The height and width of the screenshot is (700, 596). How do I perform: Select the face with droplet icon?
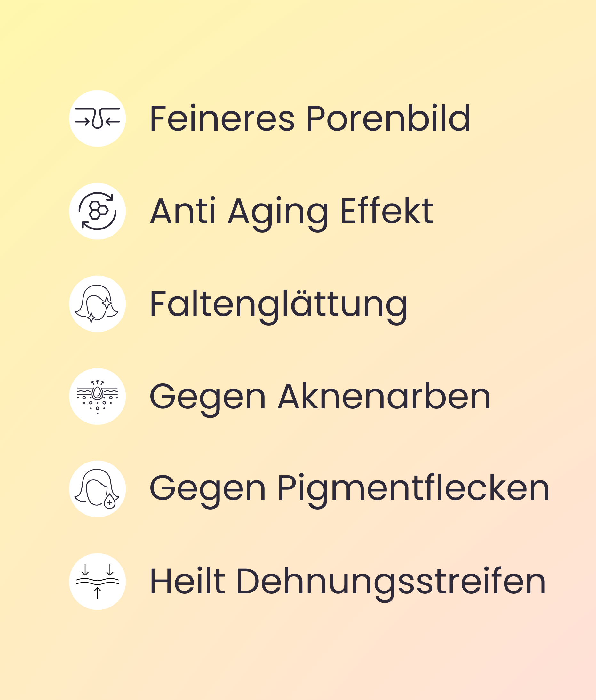[x=97, y=489]
